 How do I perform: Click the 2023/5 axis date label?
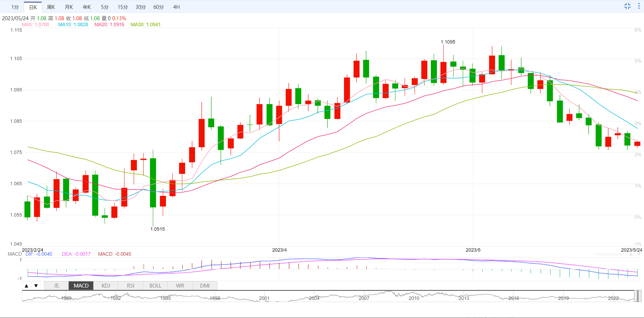[473, 250]
